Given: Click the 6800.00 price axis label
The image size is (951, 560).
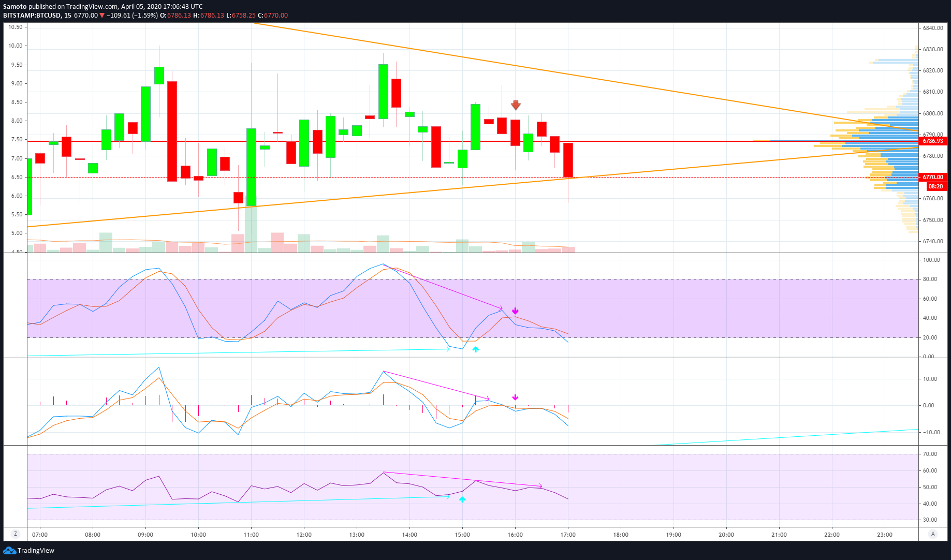Looking at the screenshot, I should (933, 113).
